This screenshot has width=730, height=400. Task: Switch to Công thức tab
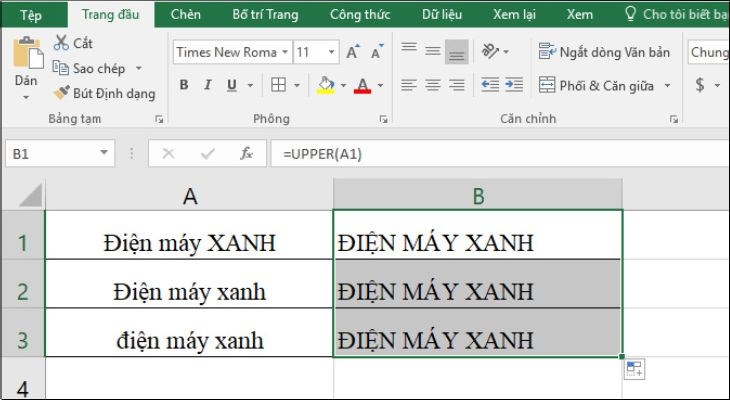pos(360,14)
